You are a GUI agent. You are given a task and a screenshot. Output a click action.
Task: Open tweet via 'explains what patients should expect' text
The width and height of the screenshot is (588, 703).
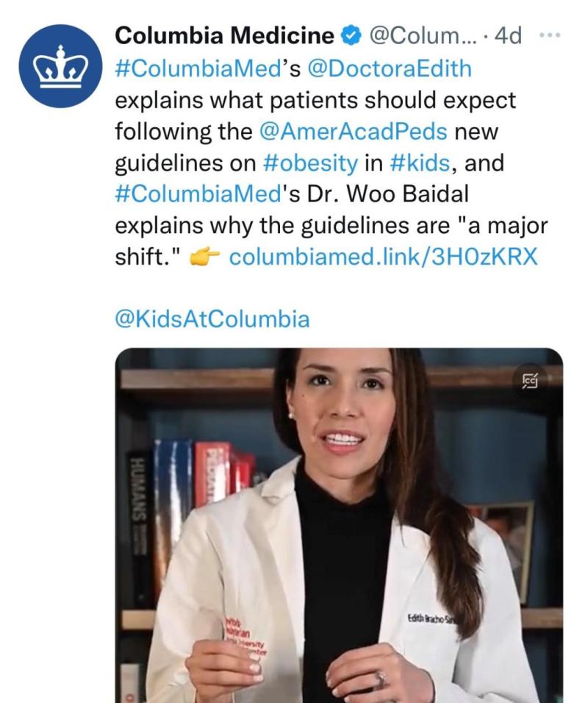[315, 101]
